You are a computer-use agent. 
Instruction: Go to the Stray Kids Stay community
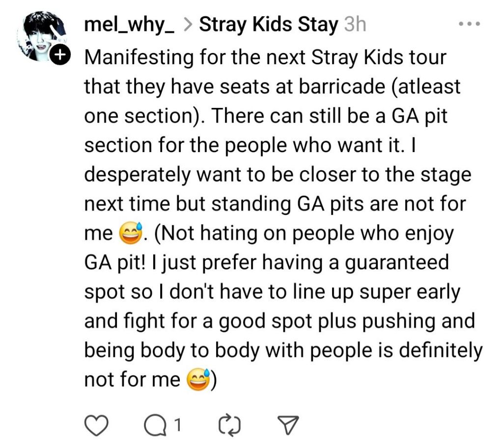point(269,24)
